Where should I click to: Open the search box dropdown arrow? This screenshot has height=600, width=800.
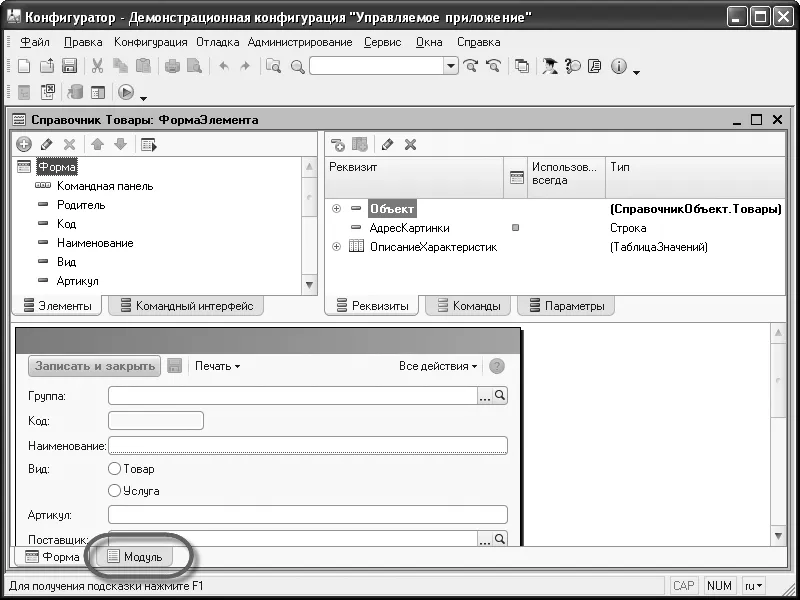(x=451, y=66)
